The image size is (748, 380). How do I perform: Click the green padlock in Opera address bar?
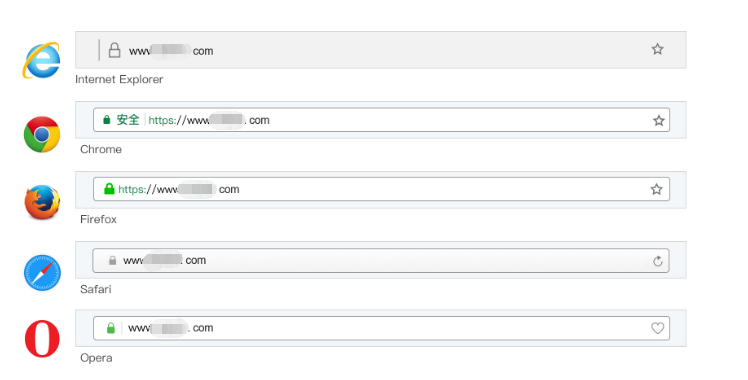coord(111,328)
